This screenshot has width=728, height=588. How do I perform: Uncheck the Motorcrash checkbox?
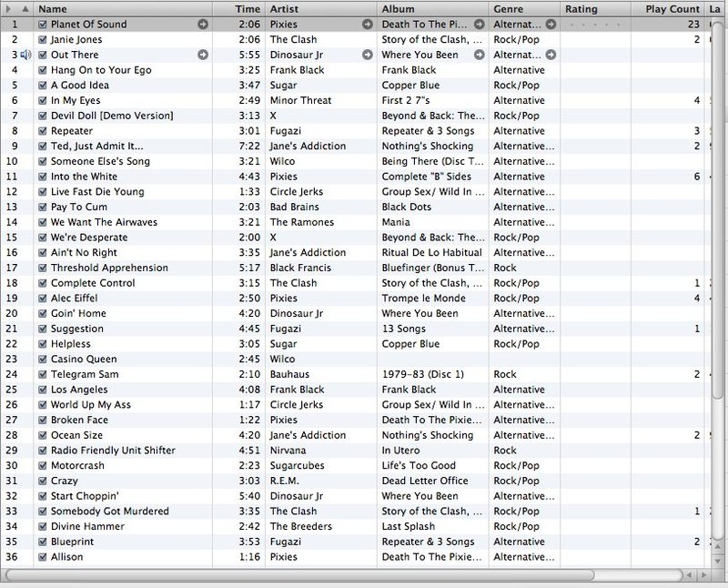pos(43,465)
